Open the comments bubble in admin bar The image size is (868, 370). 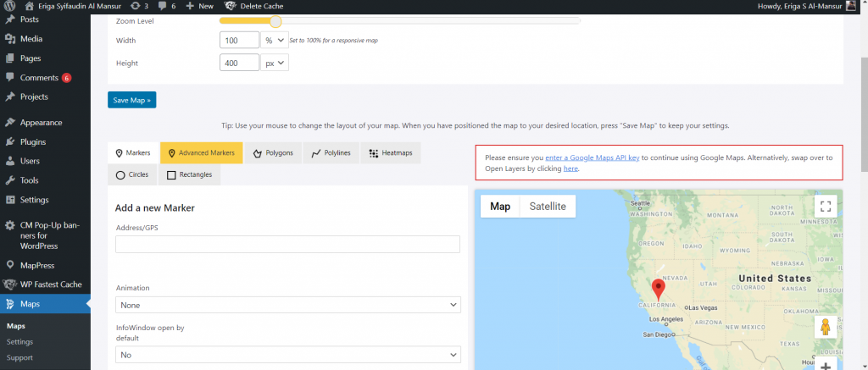[166, 6]
